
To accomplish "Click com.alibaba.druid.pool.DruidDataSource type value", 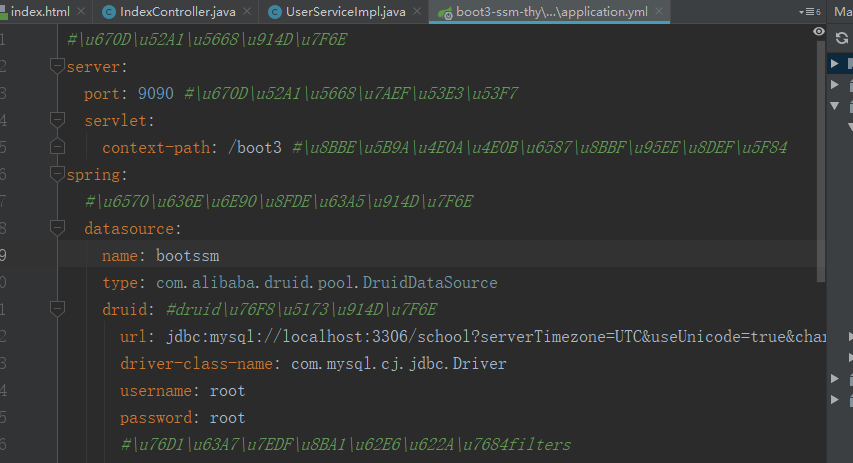I will [x=326, y=283].
